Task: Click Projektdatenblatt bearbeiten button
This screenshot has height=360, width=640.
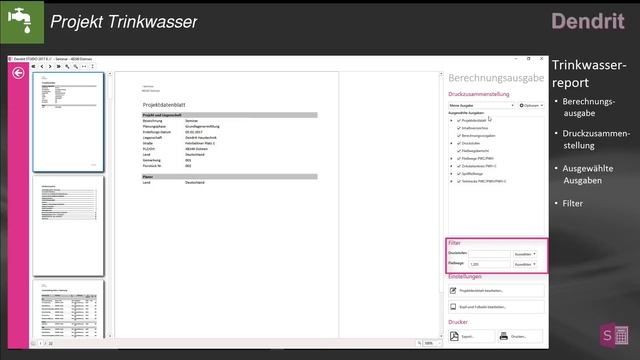Action: pyautogui.click(x=496, y=291)
